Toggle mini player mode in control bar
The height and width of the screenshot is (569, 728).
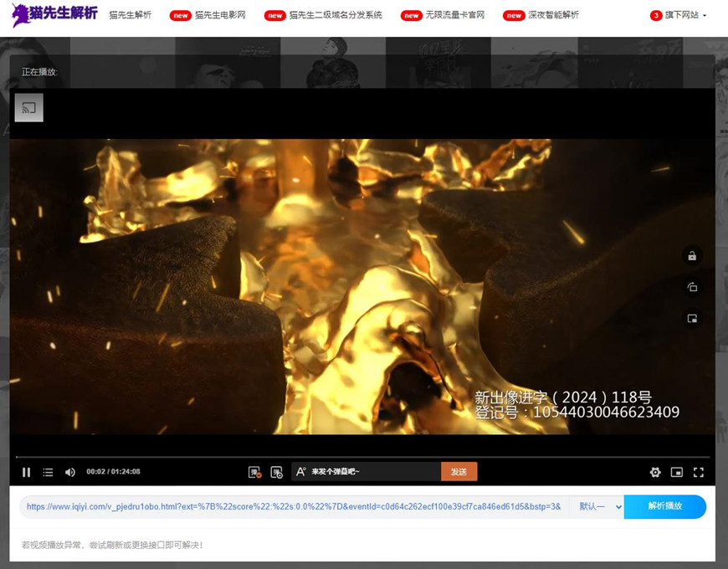pyautogui.click(x=676, y=472)
